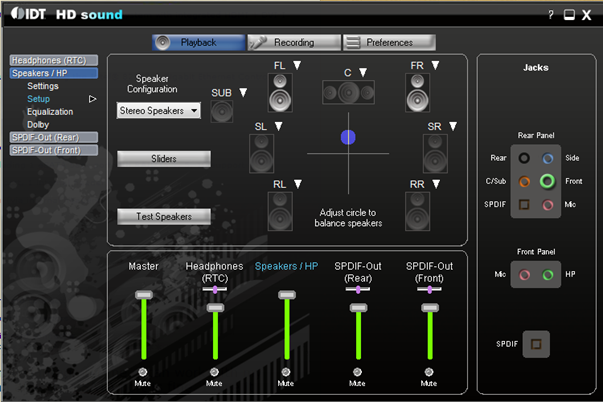Image resolution: width=603 pixels, height=402 pixels.
Task: Click the Test Speakers button
Action: (164, 217)
